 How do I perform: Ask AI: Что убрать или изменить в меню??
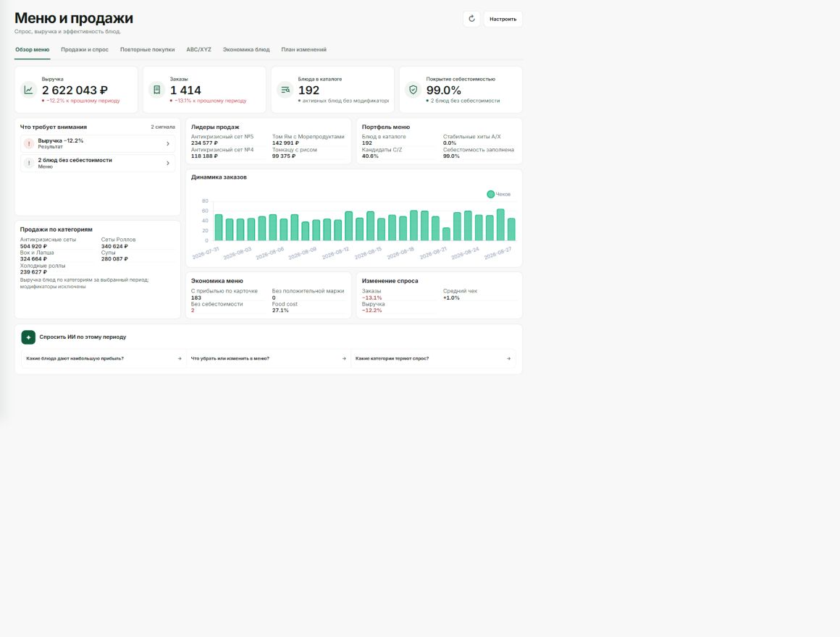(x=269, y=358)
